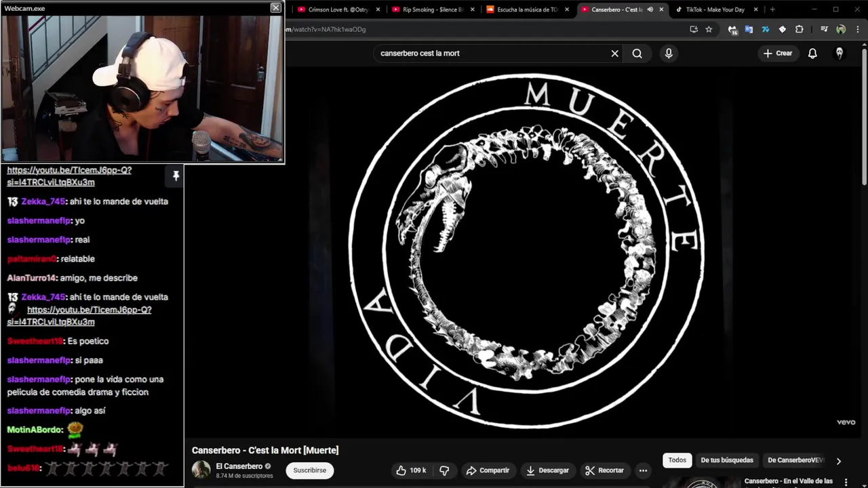Open more actions ellipsis under video
Screen dimensions: 868x488
[643, 470]
